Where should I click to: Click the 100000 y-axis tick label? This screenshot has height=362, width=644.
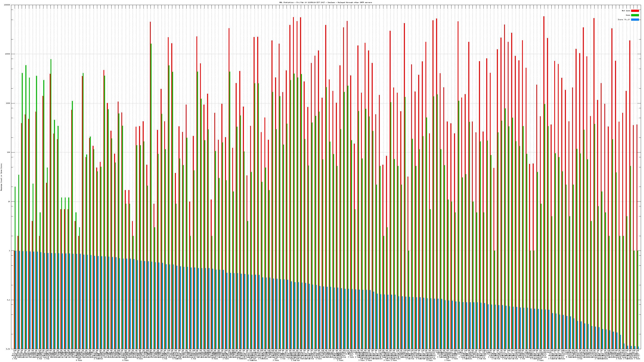point(7,5)
